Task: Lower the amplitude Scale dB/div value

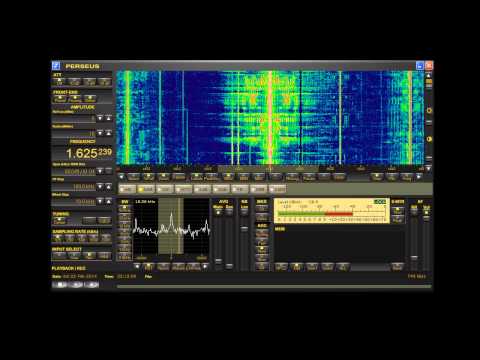Action: coord(100,133)
